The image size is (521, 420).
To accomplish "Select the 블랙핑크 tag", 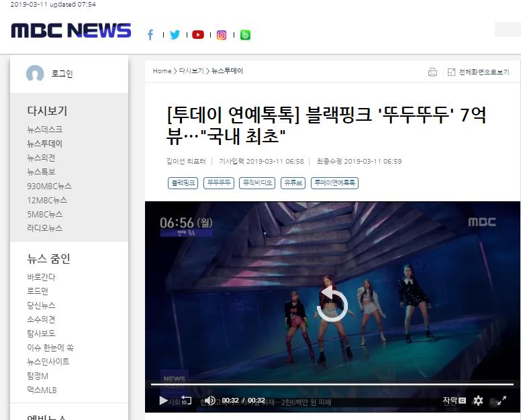I will (183, 183).
